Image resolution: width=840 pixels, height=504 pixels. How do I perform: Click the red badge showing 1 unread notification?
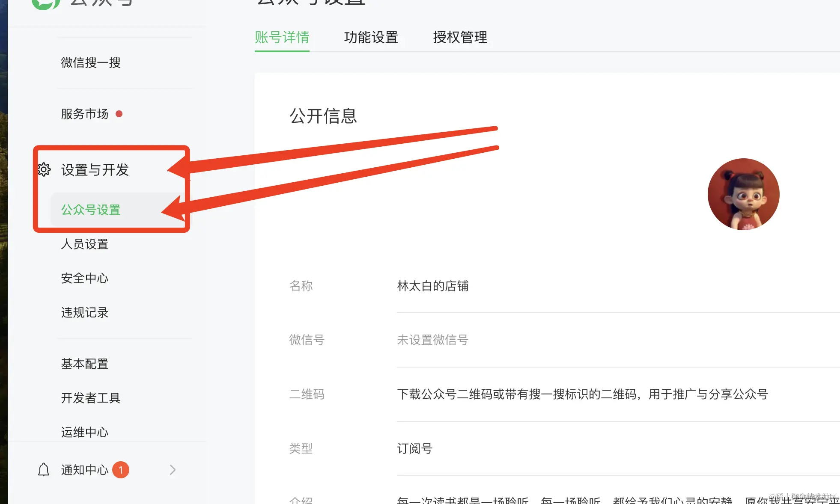[121, 469]
